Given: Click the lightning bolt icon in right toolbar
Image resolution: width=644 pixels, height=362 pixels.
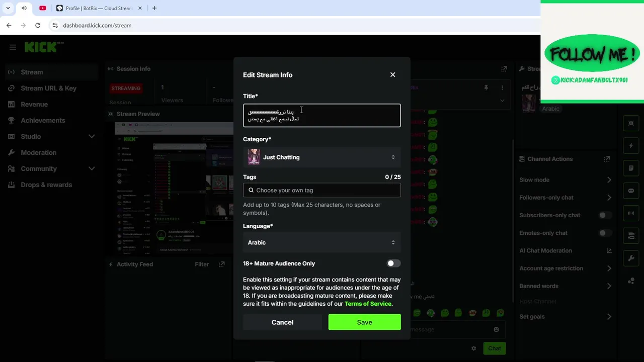Looking at the screenshot, I should [631, 146].
